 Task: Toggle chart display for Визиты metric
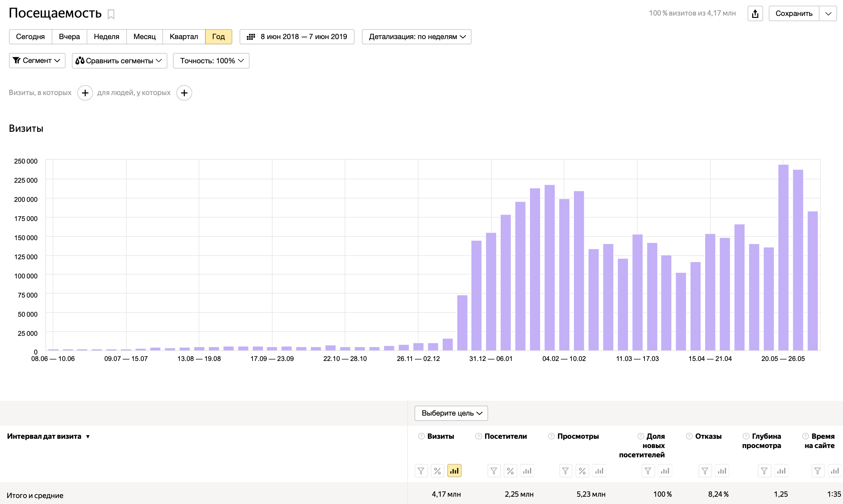pos(454,471)
